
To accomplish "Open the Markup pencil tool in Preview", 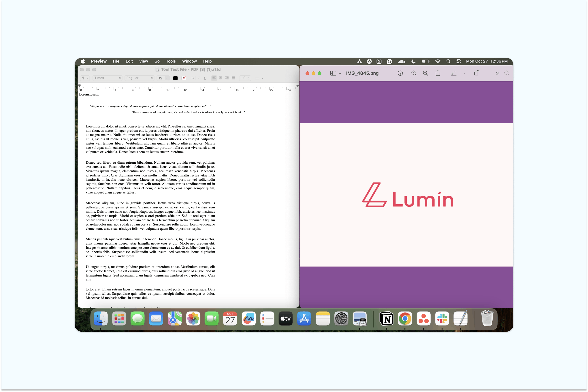I will pyautogui.click(x=454, y=73).
